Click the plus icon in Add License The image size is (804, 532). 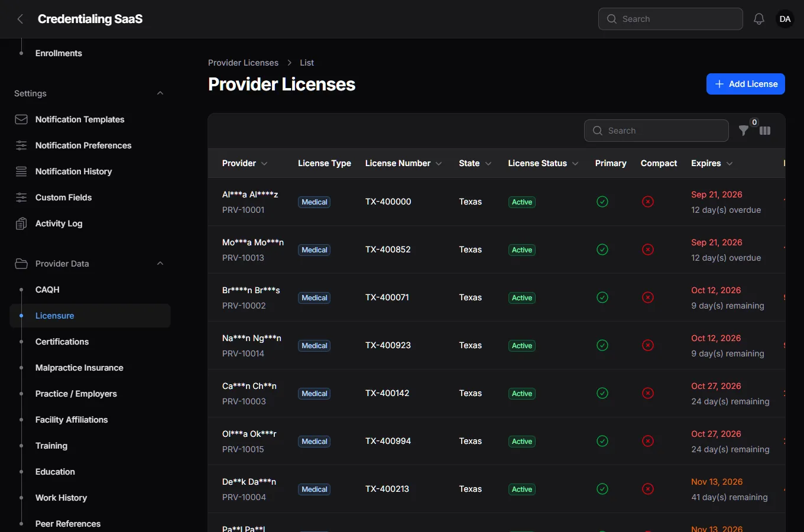pos(719,84)
